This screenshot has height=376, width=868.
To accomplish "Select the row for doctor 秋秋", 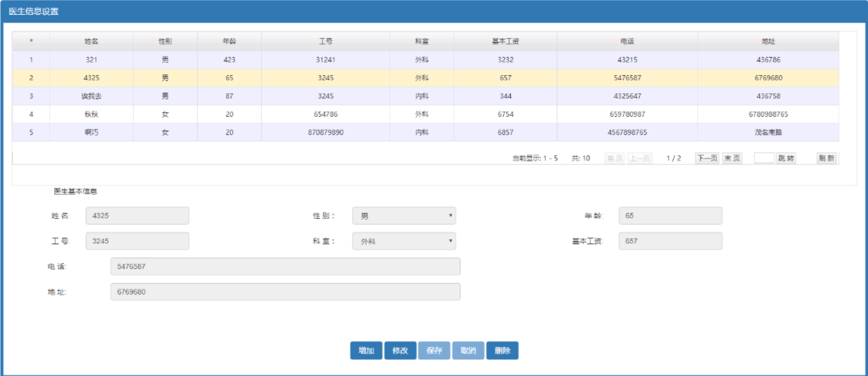I will (233, 114).
